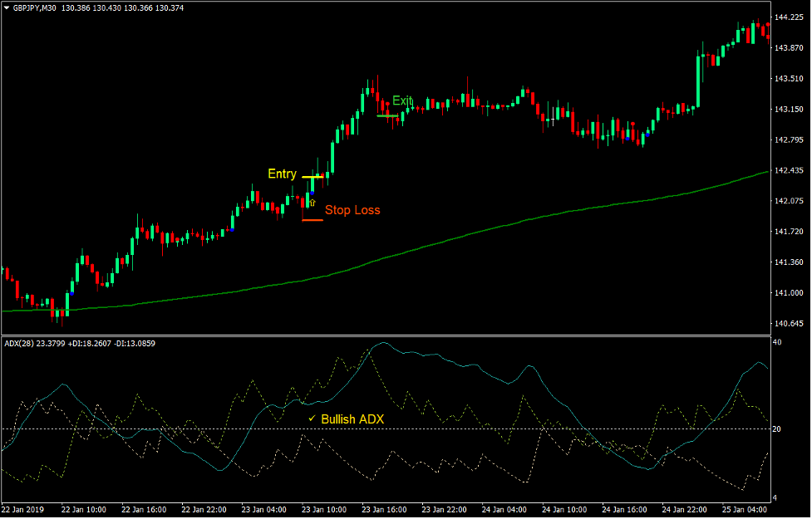Click the ADX scale value 4
Image resolution: width=812 pixels, height=519 pixels.
coord(775,497)
